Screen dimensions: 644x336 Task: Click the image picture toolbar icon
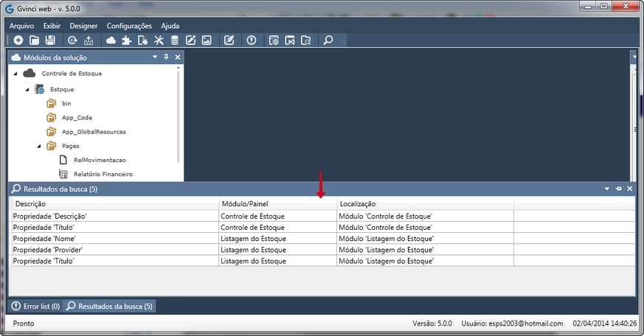pyautogui.click(x=207, y=41)
